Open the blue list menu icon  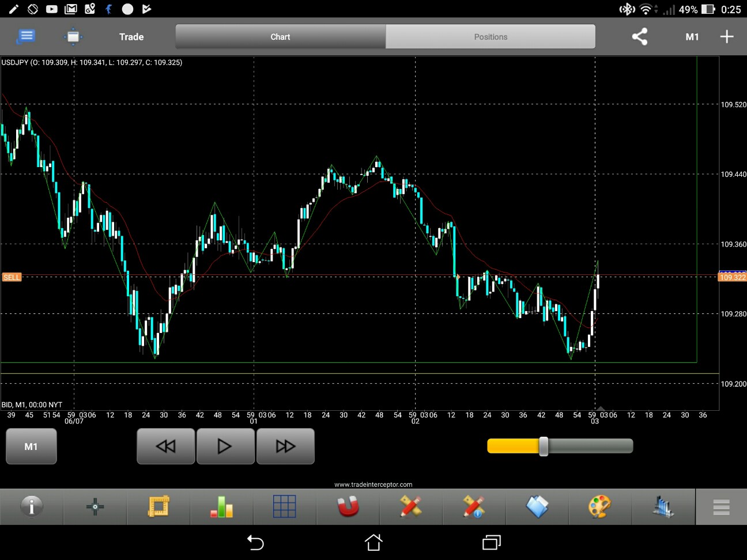tap(26, 36)
